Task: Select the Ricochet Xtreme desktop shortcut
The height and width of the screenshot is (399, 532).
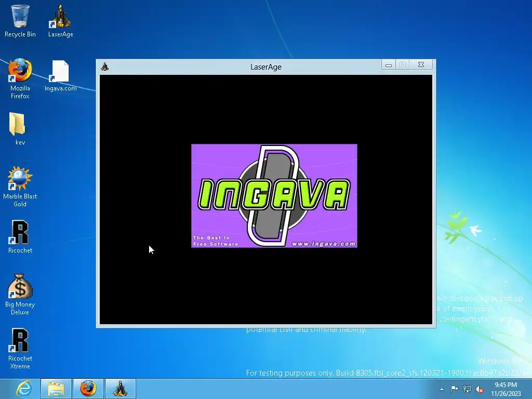Action: coord(20,348)
